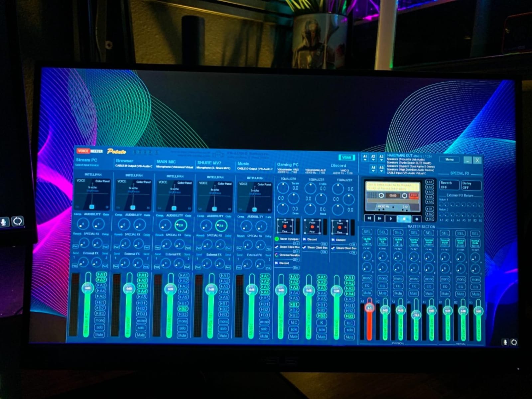Click SEL on the A1 master bus
This screenshot has width=532, height=399.
click(367, 232)
